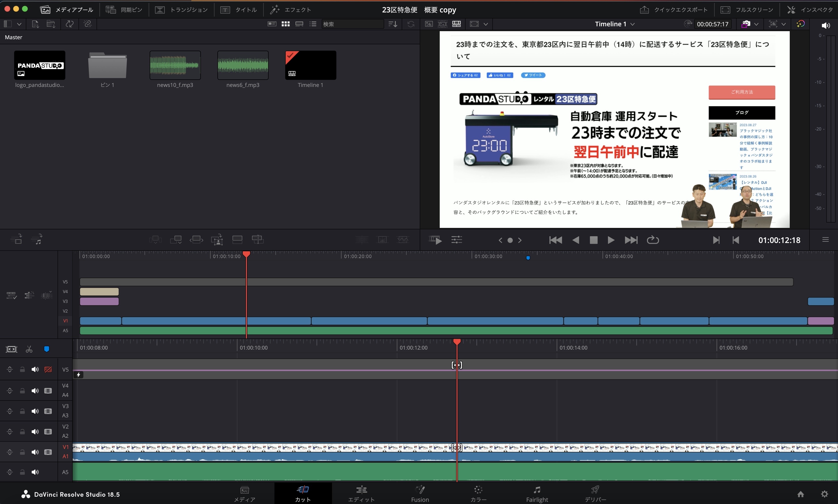Toggle the Loop playback icon

tap(652, 240)
